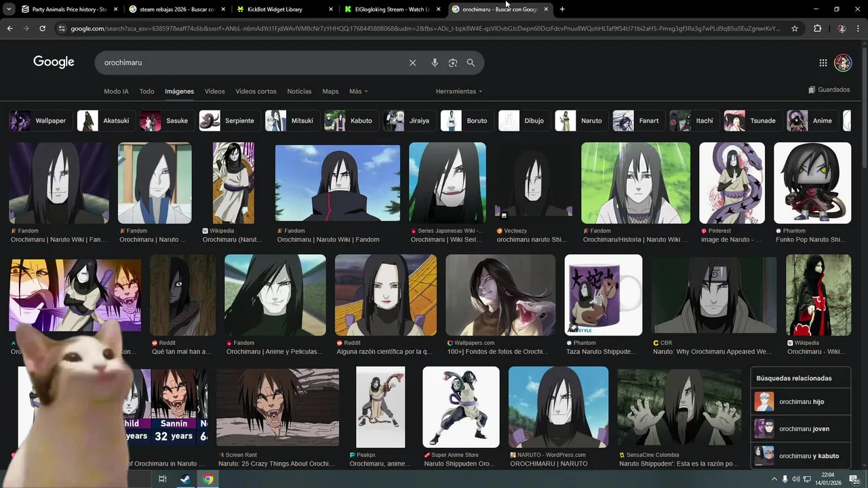This screenshot has width=868, height=488.
Task: Go back with the browser back arrow
Action: pos(9,28)
